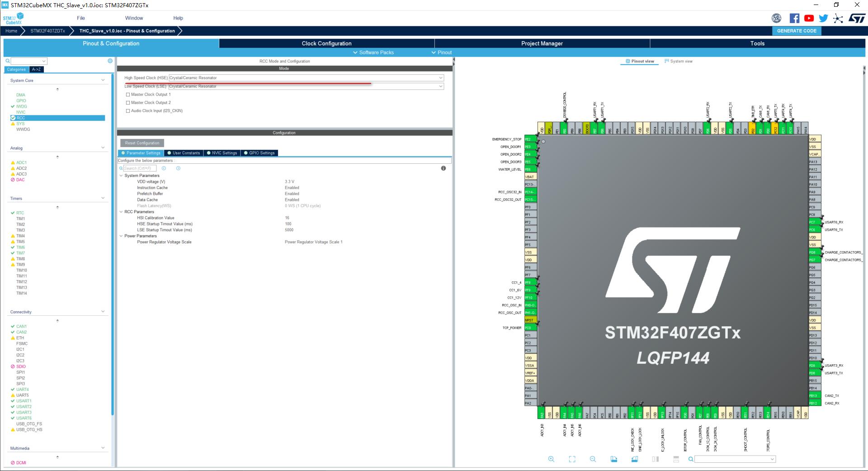The image size is (868, 471).
Task: Toggle the horizontal split view icon
Action: [676, 459]
